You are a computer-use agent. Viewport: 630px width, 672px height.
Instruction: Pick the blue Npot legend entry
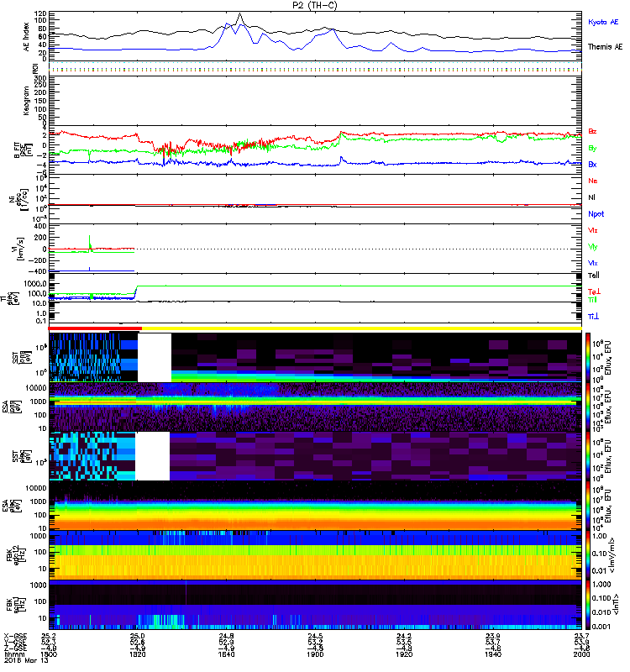pos(594,214)
